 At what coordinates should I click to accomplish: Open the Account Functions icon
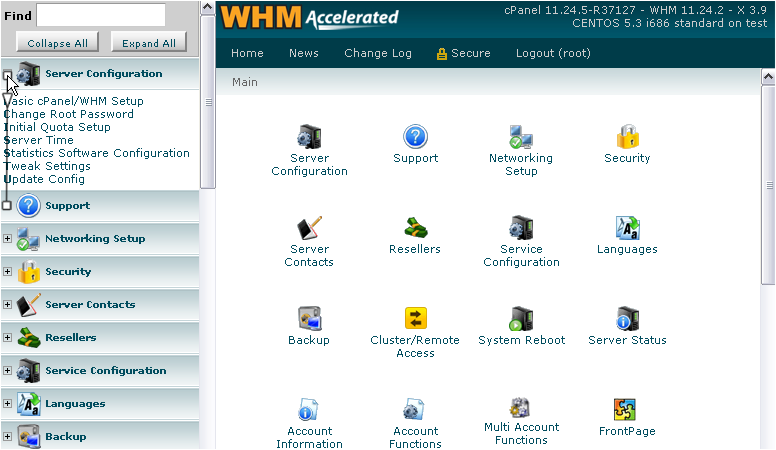click(x=415, y=410)
